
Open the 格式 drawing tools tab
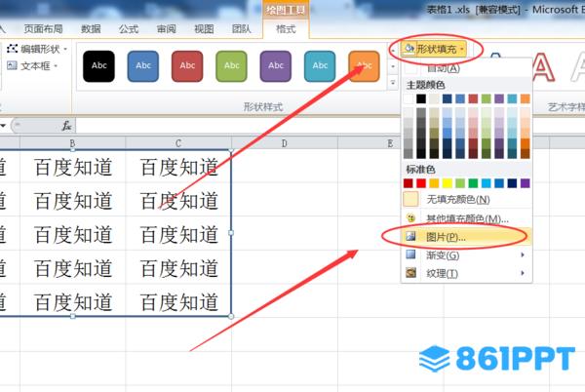click(286, 28)
